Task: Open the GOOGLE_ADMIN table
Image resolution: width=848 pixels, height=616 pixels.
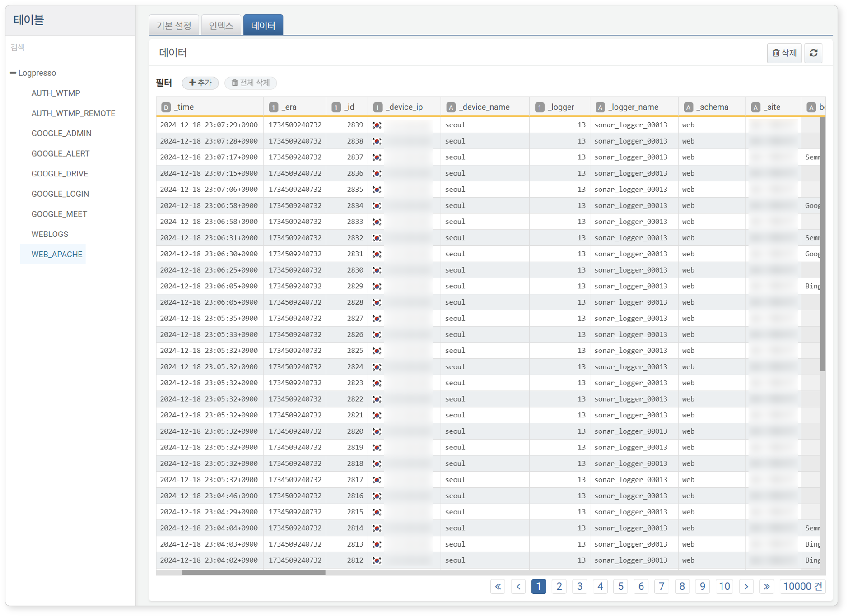Action: tap(61, 134)
